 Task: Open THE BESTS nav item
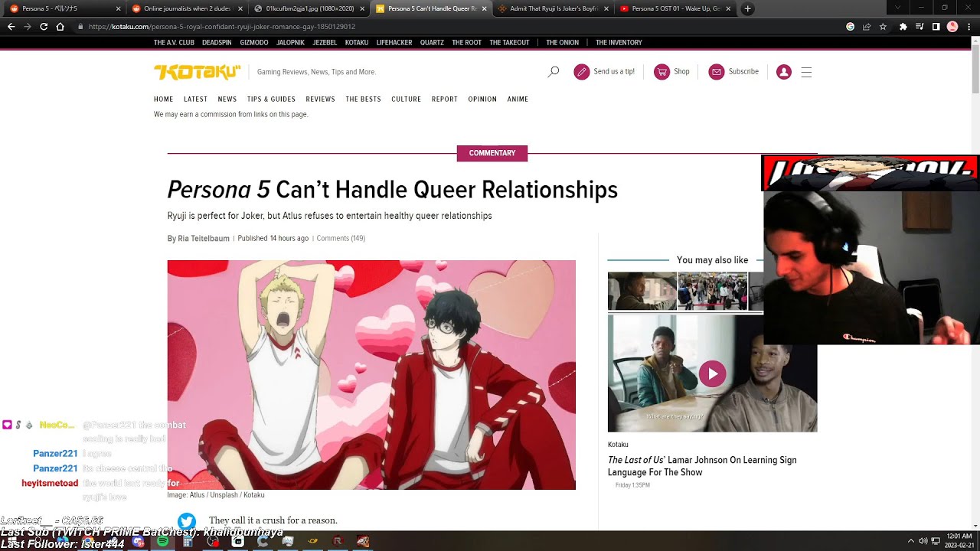(363, 99)
